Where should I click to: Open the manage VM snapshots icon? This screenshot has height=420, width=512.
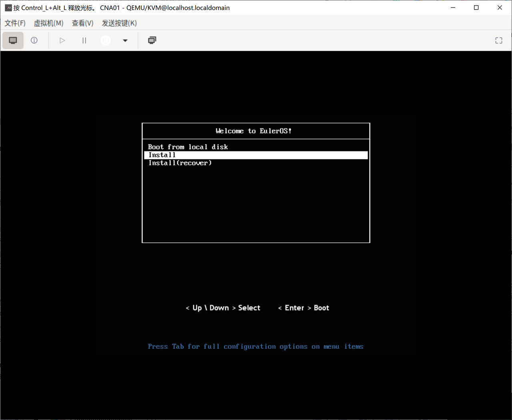(x=152, y=40)
